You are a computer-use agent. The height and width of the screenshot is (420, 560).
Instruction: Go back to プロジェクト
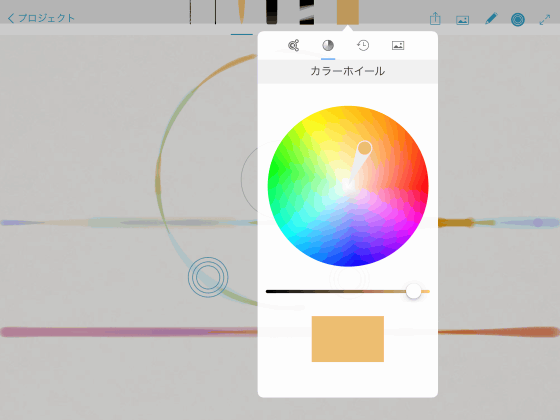[41, 18]
